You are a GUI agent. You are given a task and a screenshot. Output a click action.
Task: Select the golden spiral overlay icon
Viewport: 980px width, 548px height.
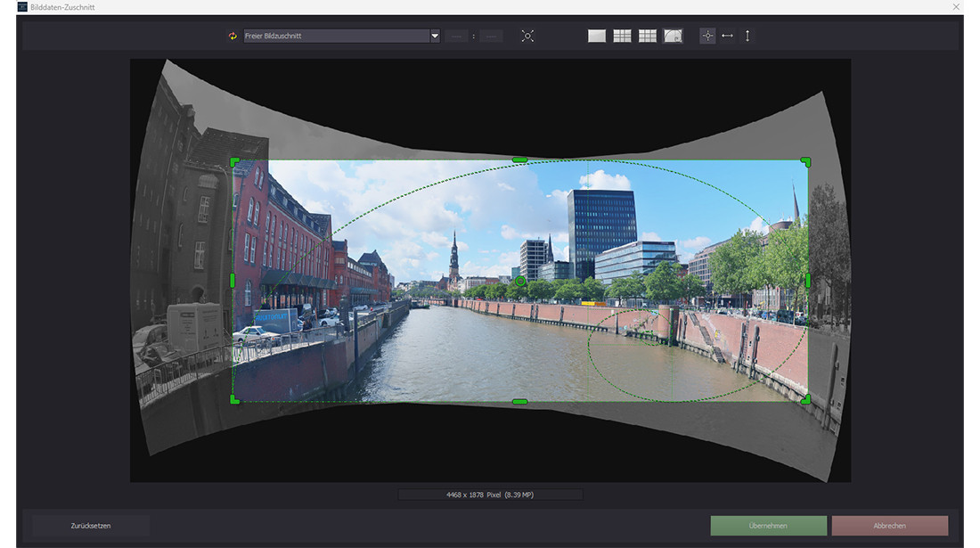pos(673,37)
